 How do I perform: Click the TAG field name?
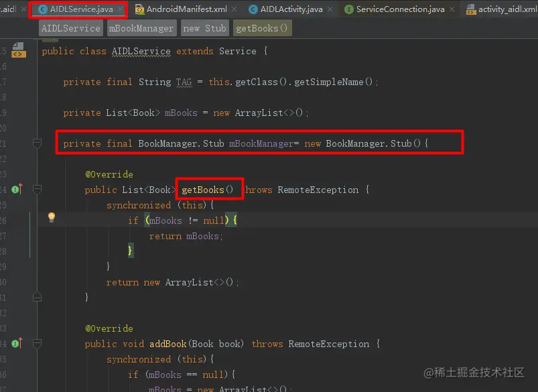click(184, 82)
